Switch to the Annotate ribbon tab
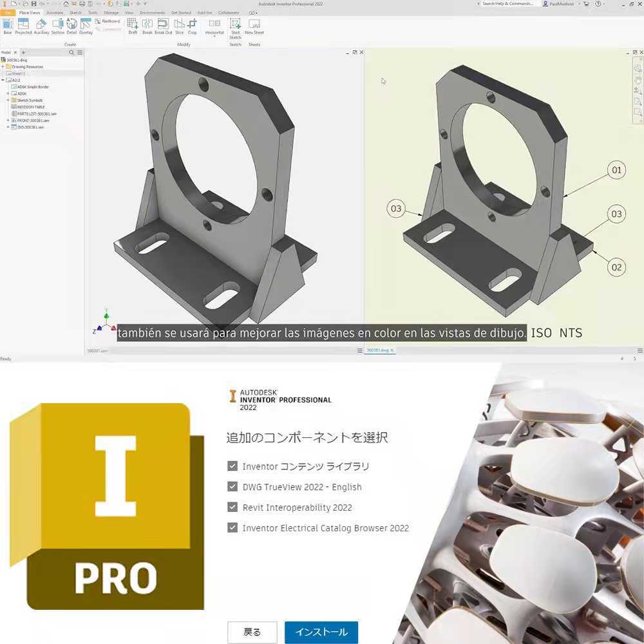This screenshot has width=644, height=644. click(x=55, y=12)
